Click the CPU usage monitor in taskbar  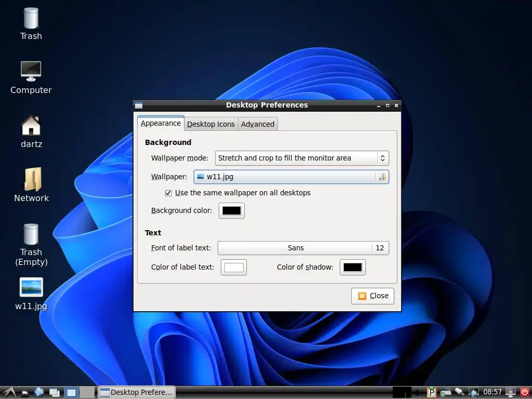[402, 392]
